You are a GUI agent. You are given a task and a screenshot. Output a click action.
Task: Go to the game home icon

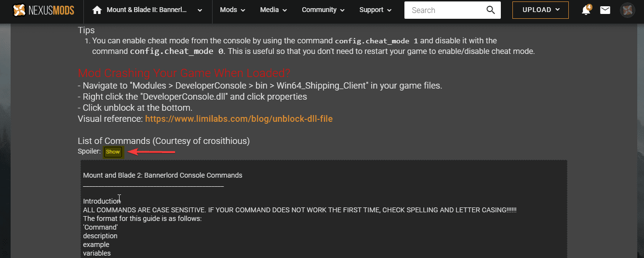tap(97, 10)
